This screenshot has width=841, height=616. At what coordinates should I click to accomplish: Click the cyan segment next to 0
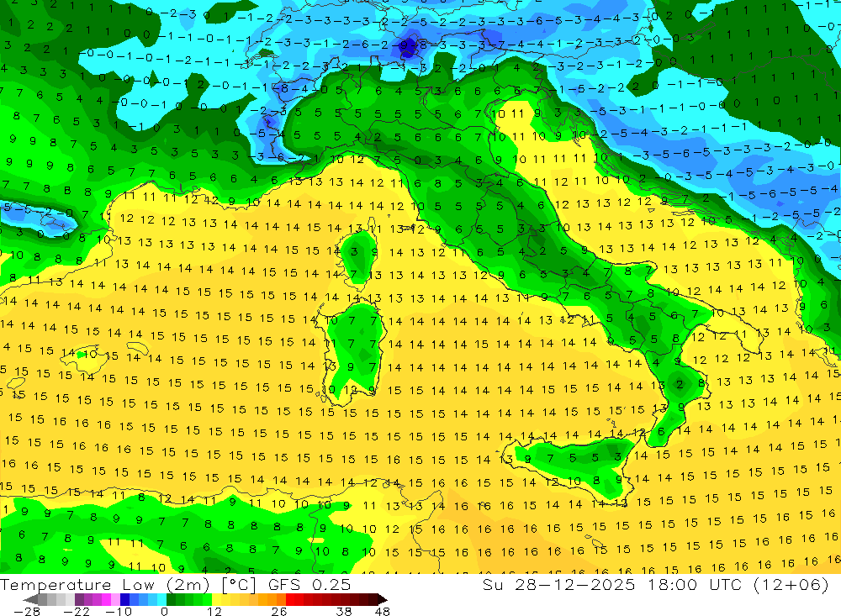(161, 599)
